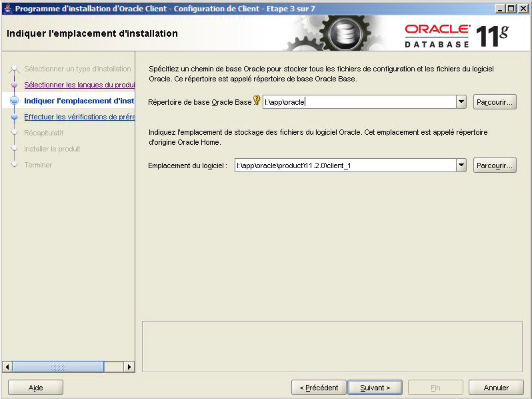Click the disabled Fin button
Image resolution: width=532 pixels, height=399 pixels.
coord(435,388)
